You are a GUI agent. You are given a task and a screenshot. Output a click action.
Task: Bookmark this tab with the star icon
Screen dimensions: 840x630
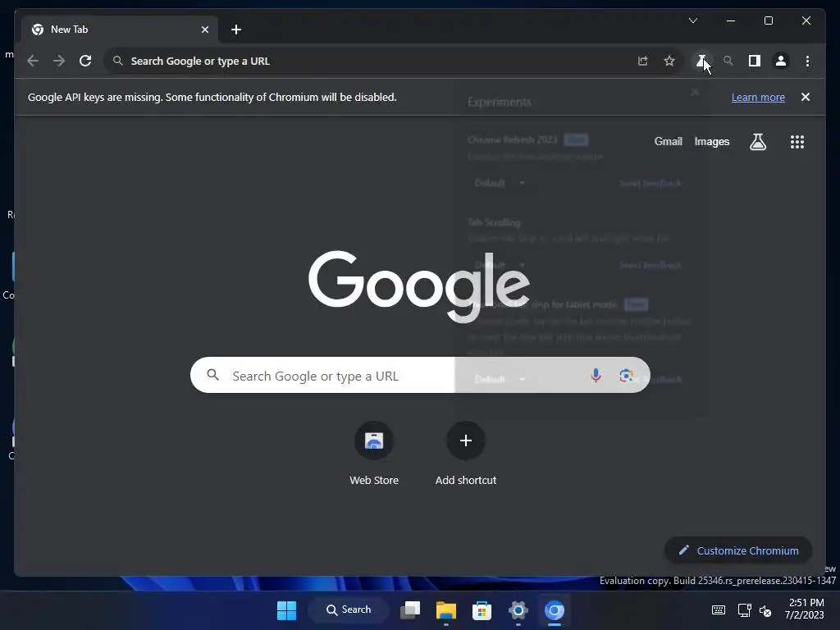pos(669,61)
